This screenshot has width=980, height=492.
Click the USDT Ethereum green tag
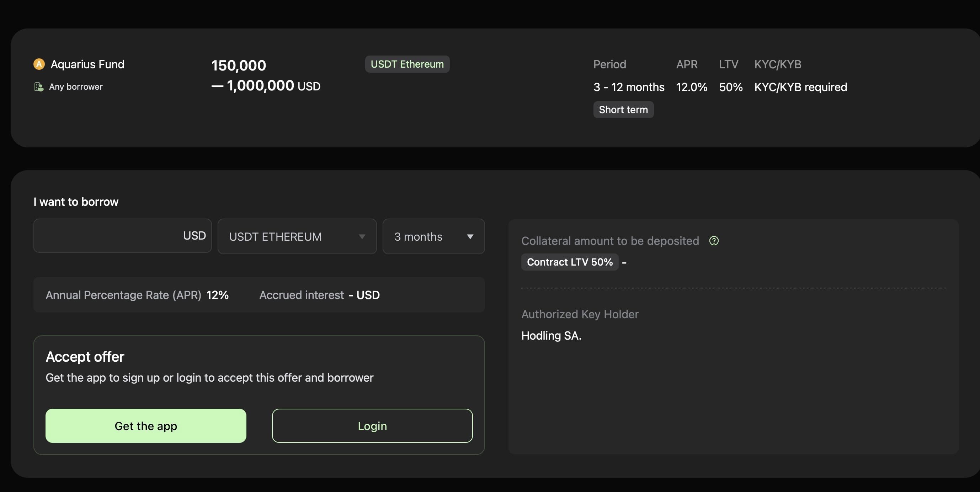coord(407,64)
